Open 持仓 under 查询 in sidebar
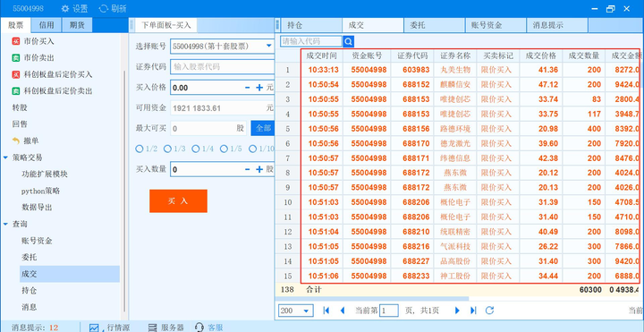The image size is (644, 332). (30, 291)
